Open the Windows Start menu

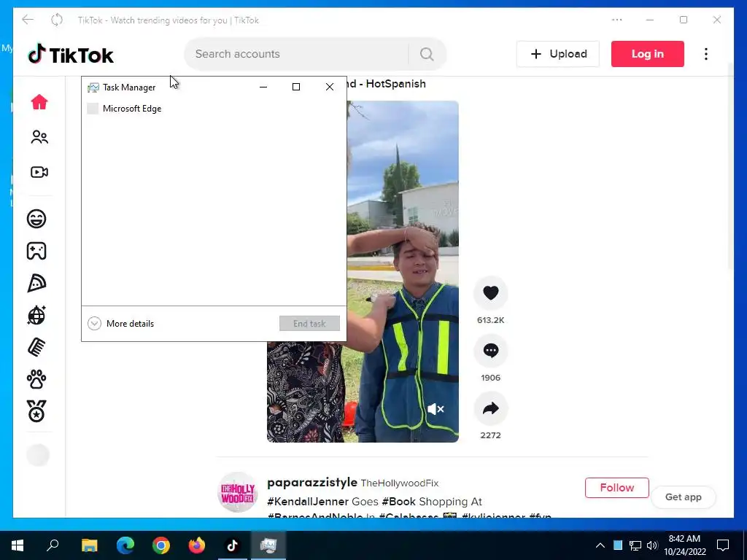[18, 545]
